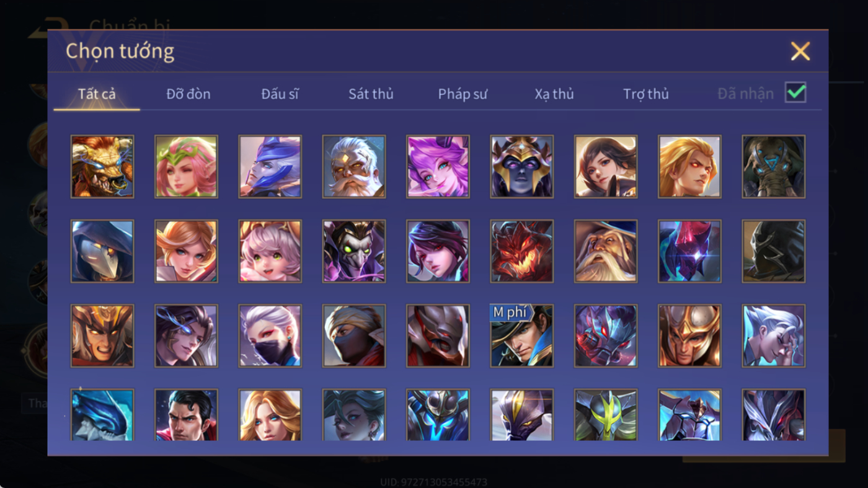The height and width of the screenshot is (488, 868).
Task: Pick the white-bearded old man hero with golden eye
Action: [x=354, y=167]
